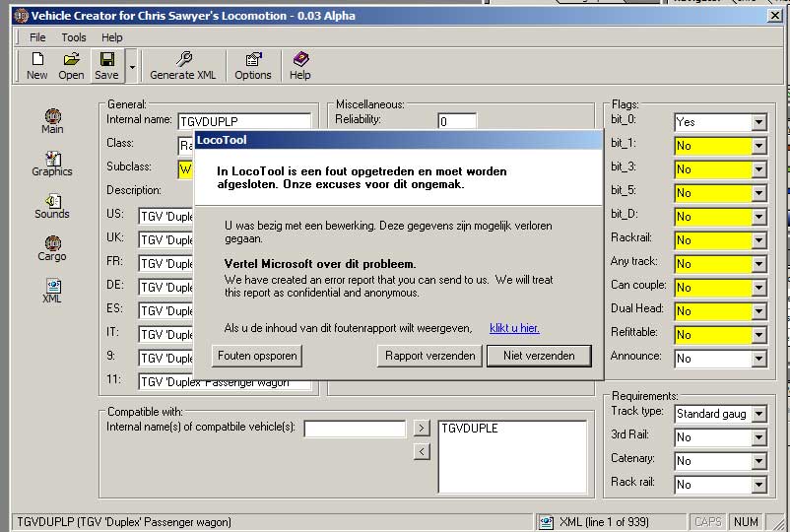790x532 pixels.
Task: Click the language 11 description field
Action: coord(225,383)
